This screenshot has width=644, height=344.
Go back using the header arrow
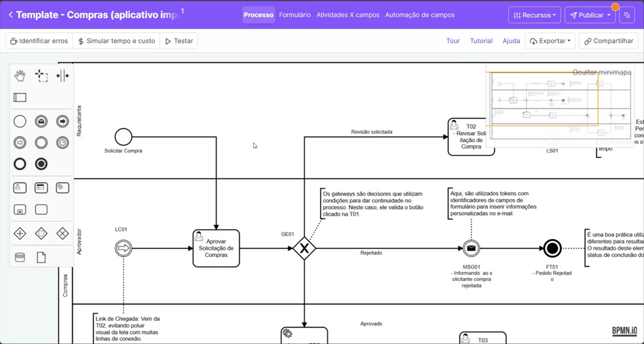[x=10, y=15]
